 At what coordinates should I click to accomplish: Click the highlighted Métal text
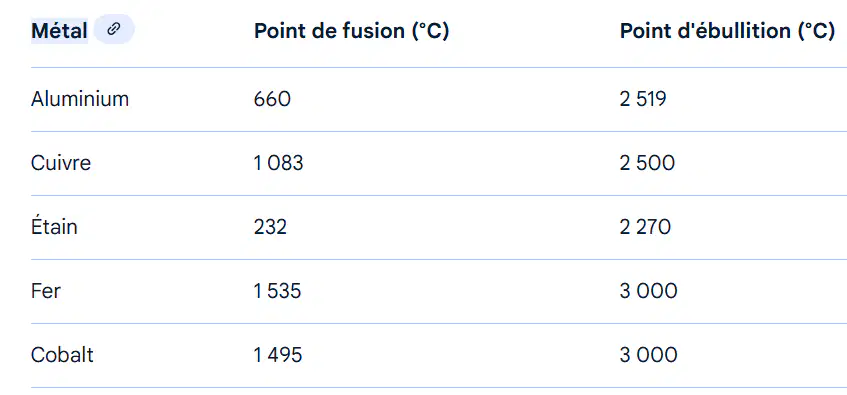tap(59, 31)
